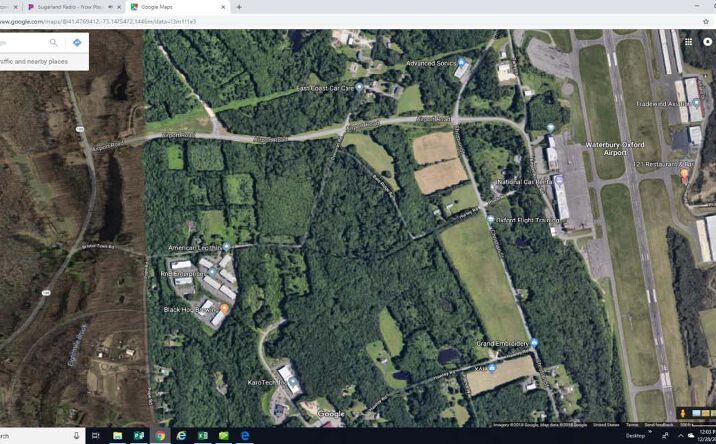This screenshot has height=444, width=716.
Task: Click the Google Maps search magnifier icon
Action: point(53,42)
